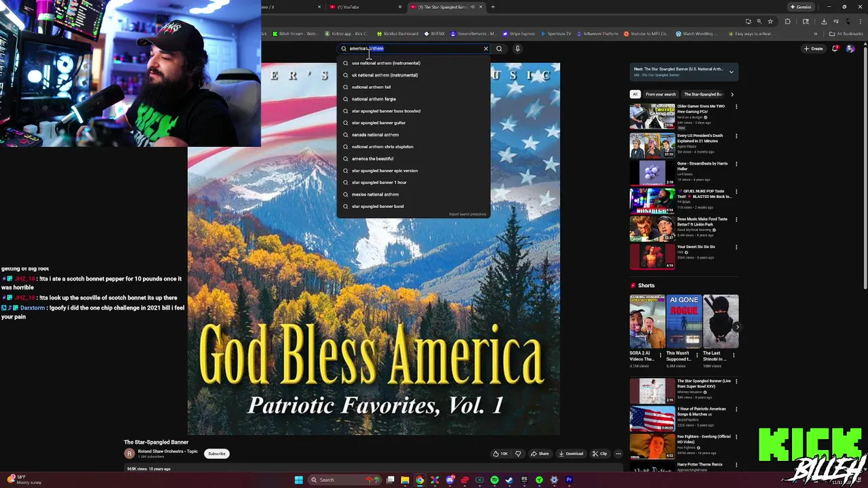Open options menu for 'GFUEL NUKE POP' video
The image size is (868, 488).
click(736, 192)
